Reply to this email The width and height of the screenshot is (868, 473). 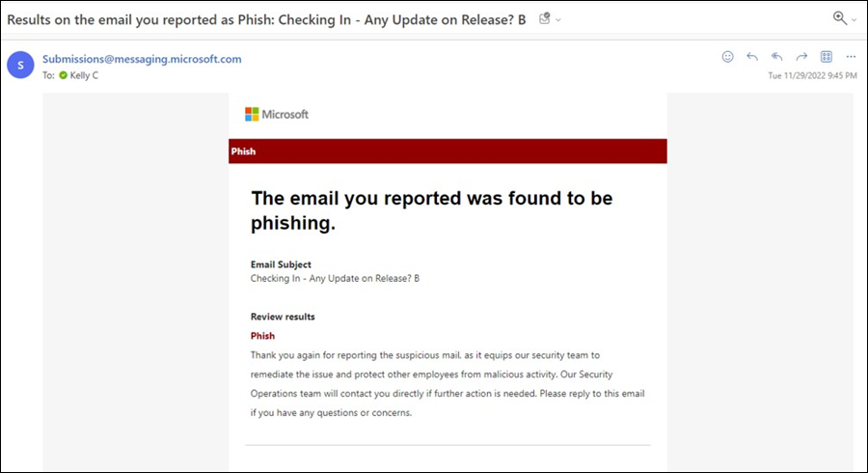752,57
